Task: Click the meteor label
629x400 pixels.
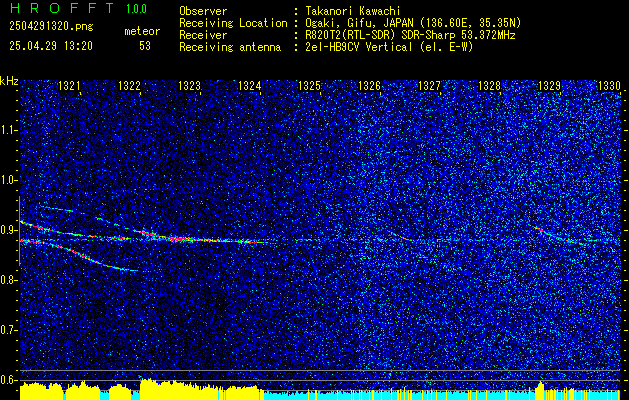Action: pos(142,31)
